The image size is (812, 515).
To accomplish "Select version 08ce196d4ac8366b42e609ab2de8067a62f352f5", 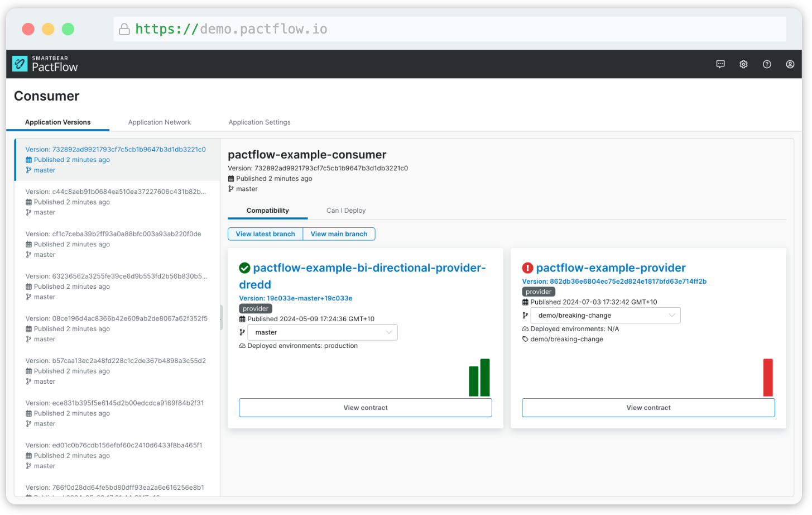I will (x=117, y=329).
